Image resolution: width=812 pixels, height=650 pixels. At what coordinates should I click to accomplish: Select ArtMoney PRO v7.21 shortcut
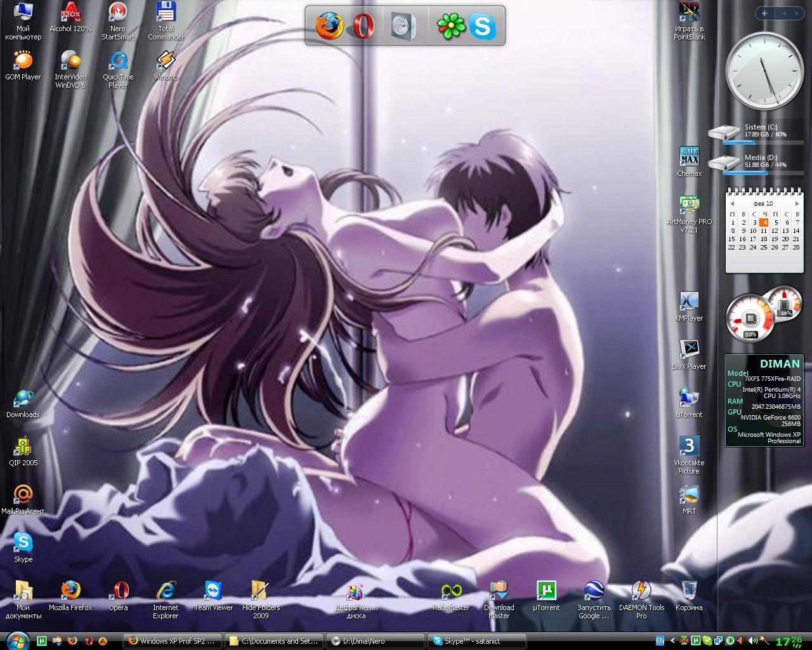point(689,214)
